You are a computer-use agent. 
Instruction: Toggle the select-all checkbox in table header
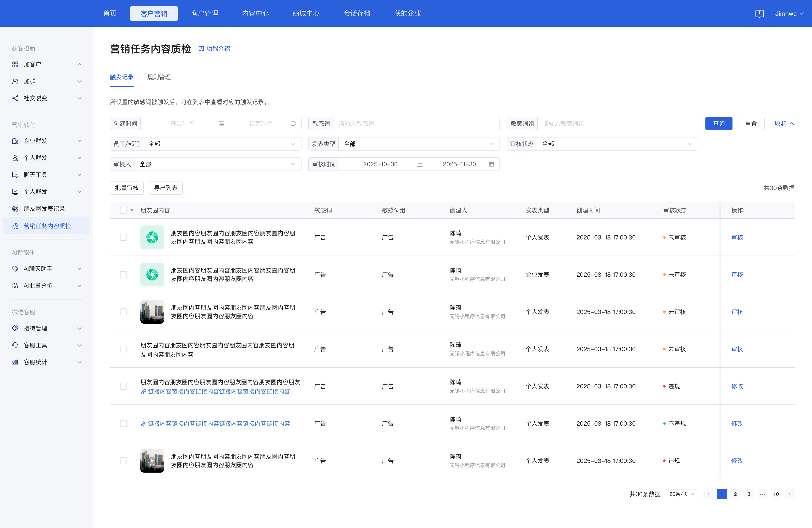coord(123,210)
